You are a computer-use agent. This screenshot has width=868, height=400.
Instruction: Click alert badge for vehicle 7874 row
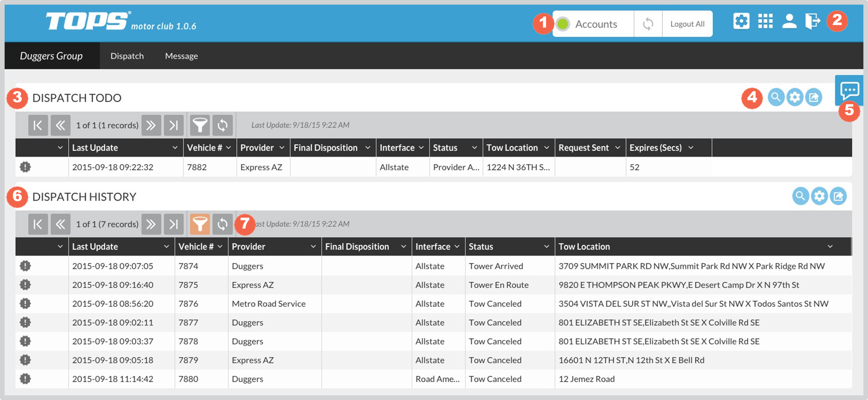[25, 266]
